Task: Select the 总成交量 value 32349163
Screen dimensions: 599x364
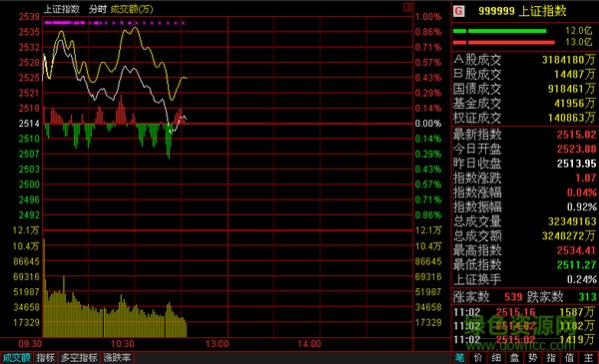Action: [x=572, y=221]
